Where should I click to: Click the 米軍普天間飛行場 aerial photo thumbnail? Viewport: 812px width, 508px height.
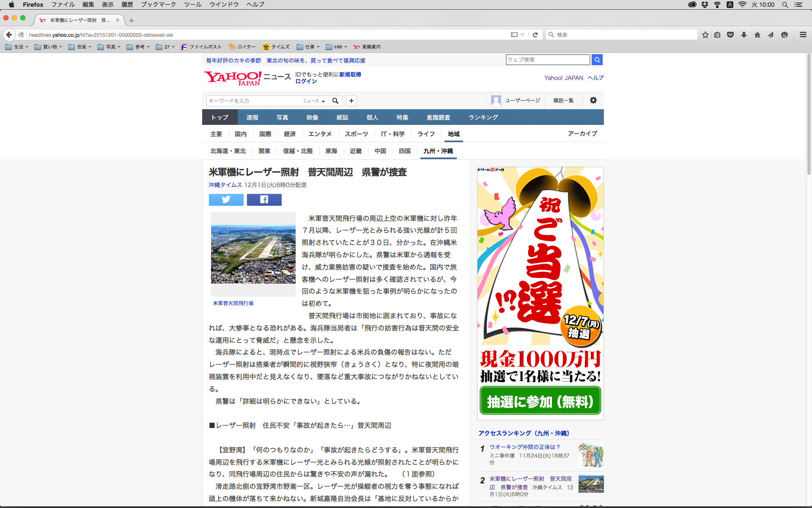pos(253,254)
